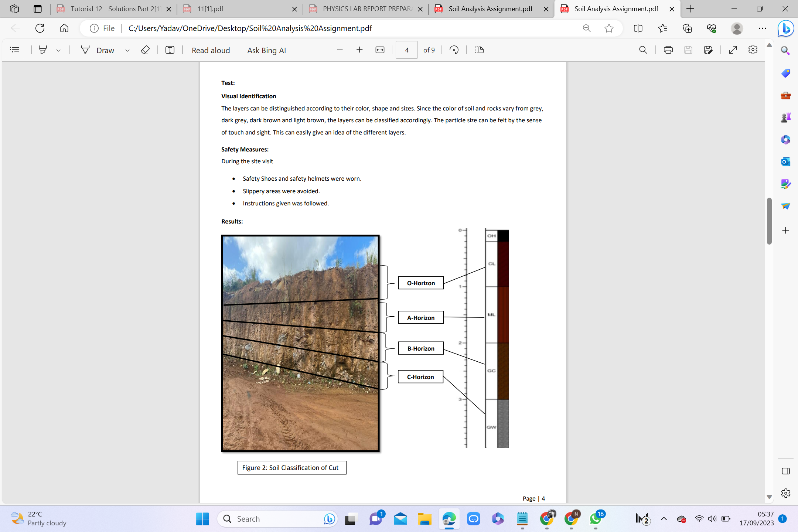
Task: Select the Erase annotation tool
Action: (x=145, y=50)
